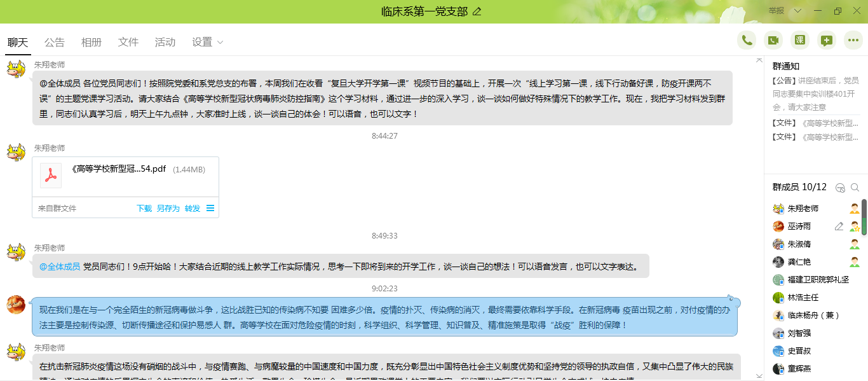Select member 林浩主任 in the member list
The width and height of the screenshot is (868, 381).
tap(803, 298)
